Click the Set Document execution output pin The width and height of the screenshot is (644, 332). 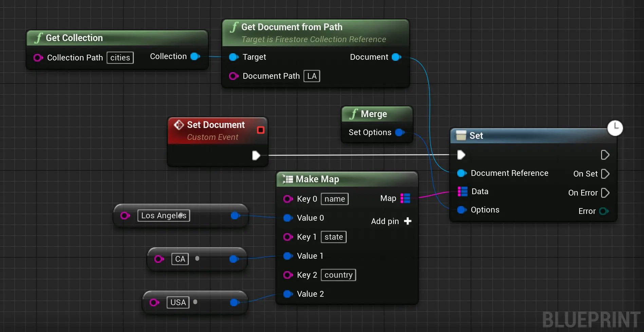[x=256, y=155]
